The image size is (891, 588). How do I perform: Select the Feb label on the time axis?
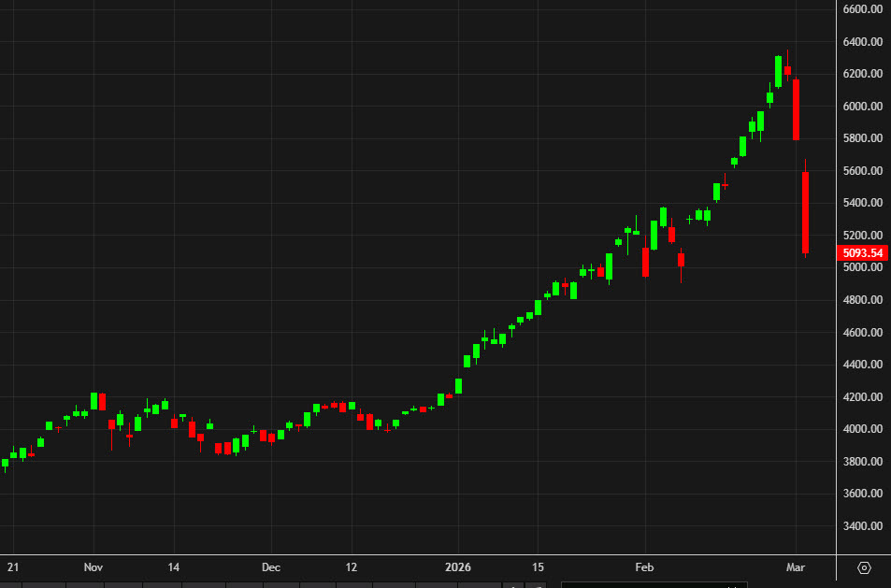click(644, 566)
